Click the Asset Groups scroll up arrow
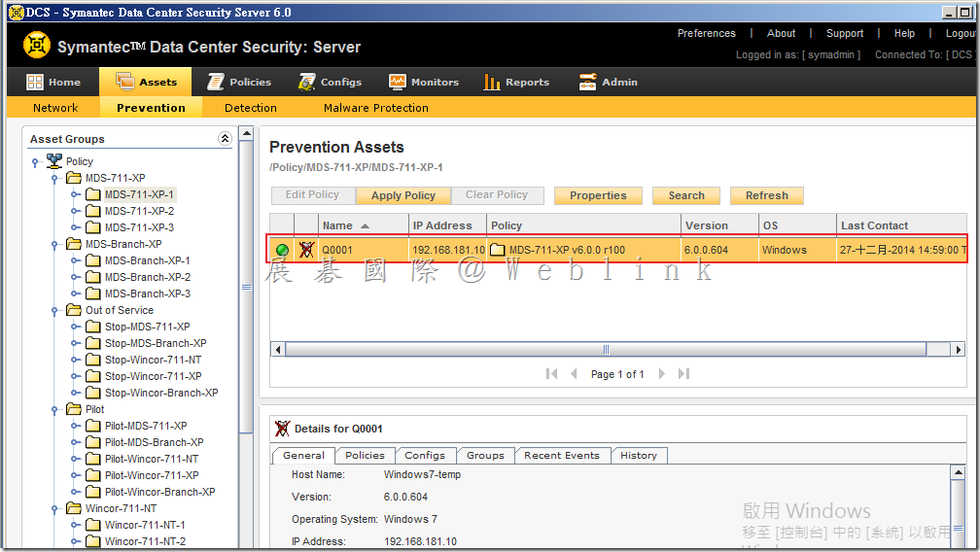Screen dimensions: 980x552 pos(247,134)
